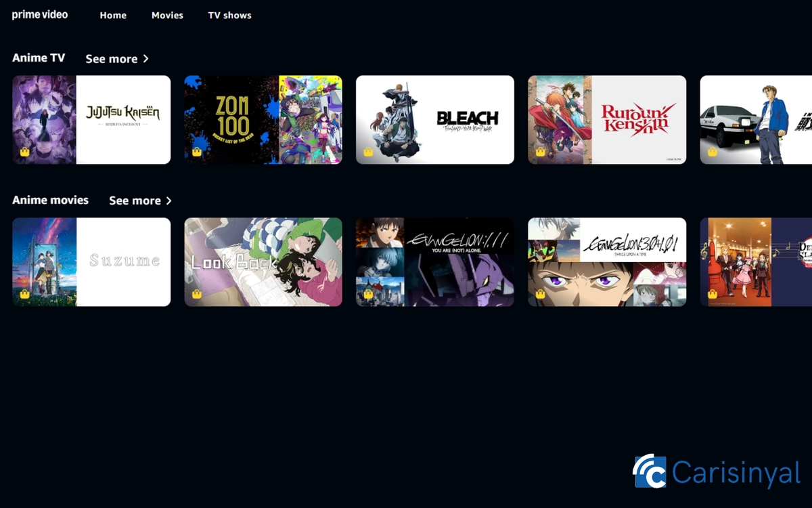This screenshot has width=812, height=508.
Task: Open the Jujutsu Kaisen thumbnail
Action: 91,119
